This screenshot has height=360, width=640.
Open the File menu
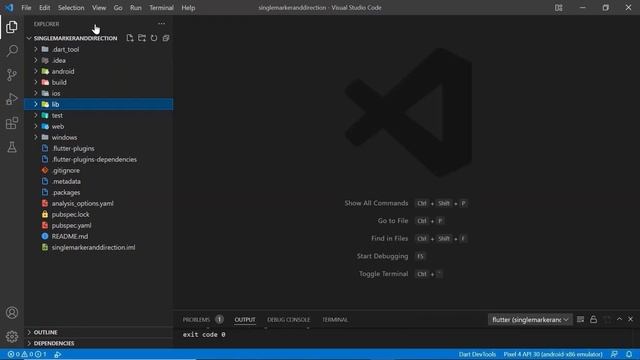(26, 8)
